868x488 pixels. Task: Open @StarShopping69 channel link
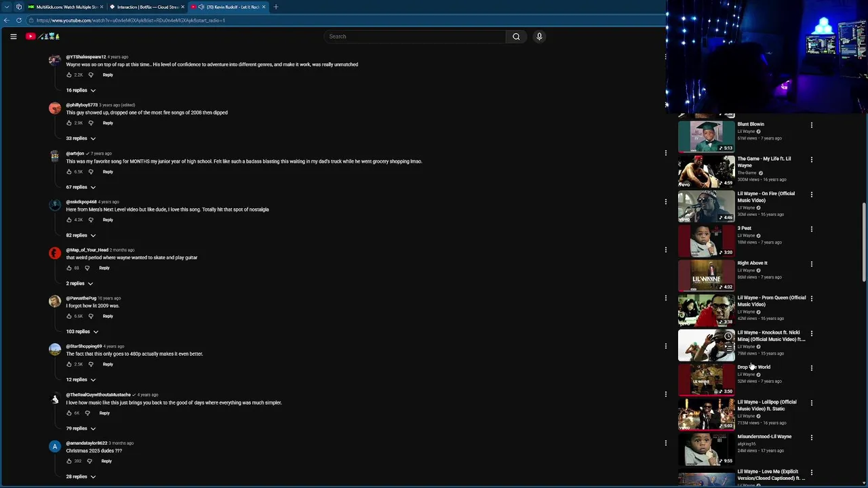point(83,346)
